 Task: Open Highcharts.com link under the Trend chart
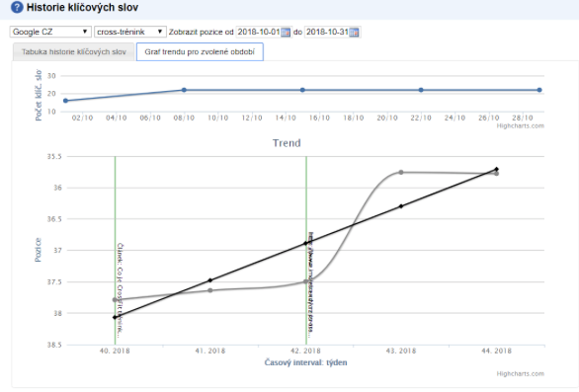click(521, 373)
